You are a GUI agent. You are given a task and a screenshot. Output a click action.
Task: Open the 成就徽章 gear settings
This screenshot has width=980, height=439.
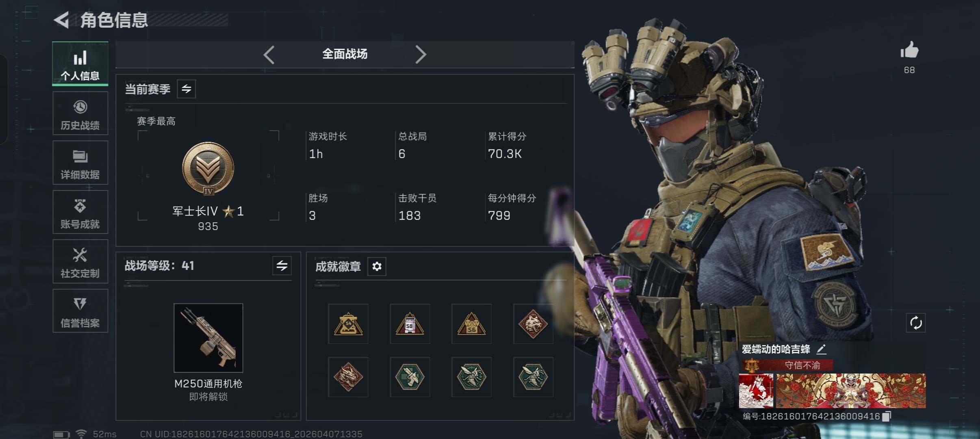377,267
